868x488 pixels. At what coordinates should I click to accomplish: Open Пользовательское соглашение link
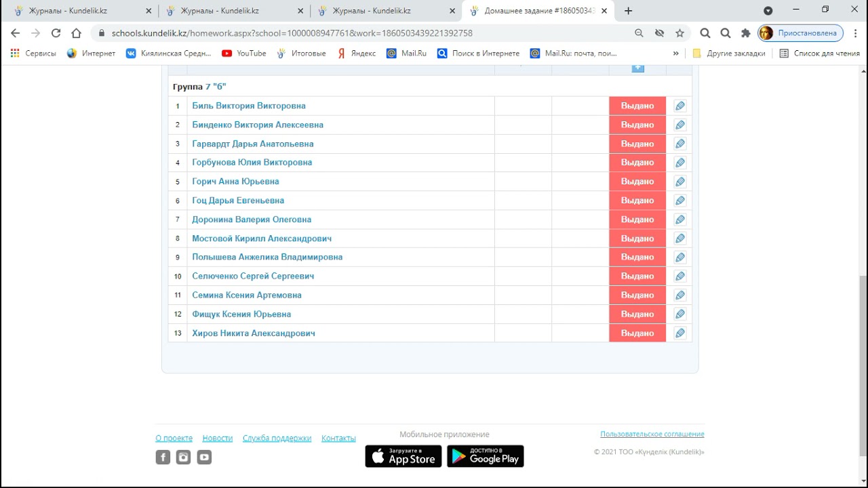click(652, 434)
